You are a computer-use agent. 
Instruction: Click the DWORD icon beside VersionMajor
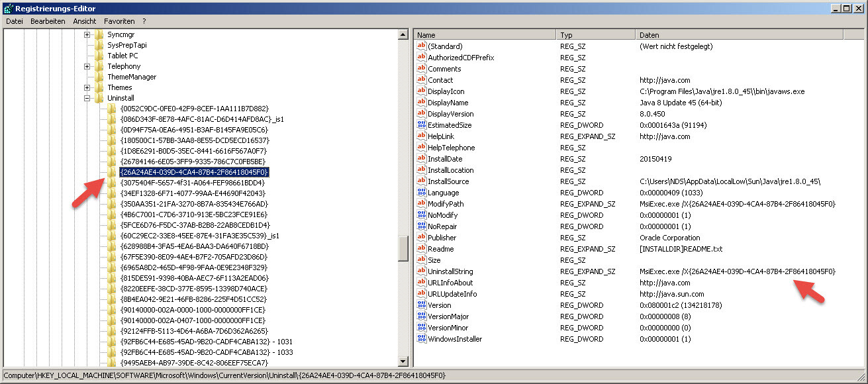point(421,316)
